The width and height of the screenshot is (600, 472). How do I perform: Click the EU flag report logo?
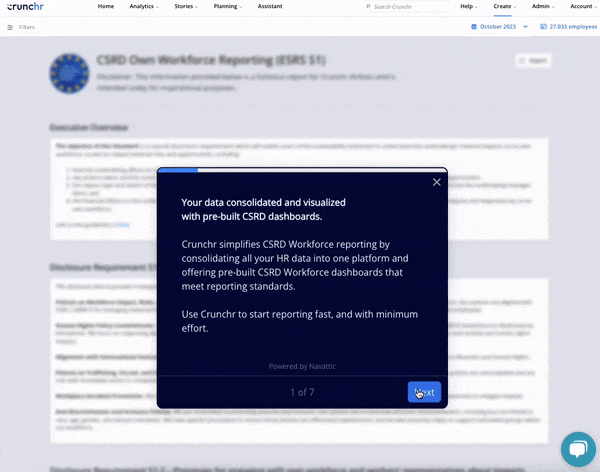tap(69, 73)
